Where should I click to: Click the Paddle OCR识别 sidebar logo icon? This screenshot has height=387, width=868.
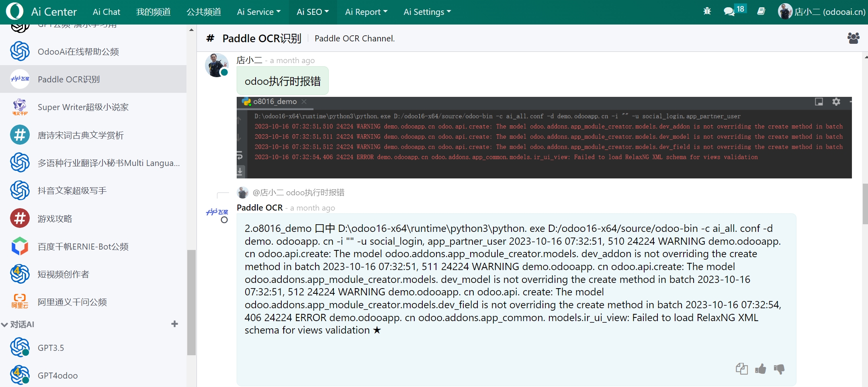(x=20, y=79)
